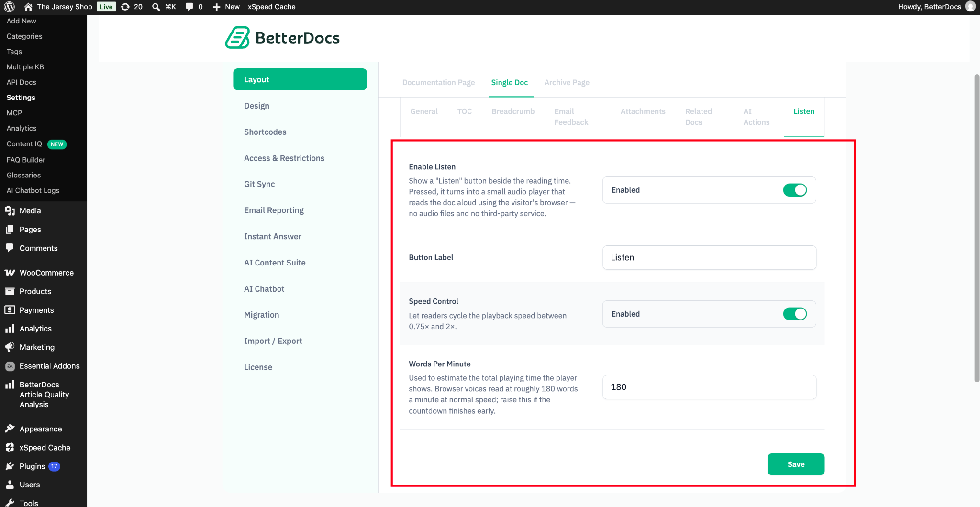Open the Content IQ submenu link
Image resolution: width=980 pixels, height=507 pixels.
coord(24,144)
